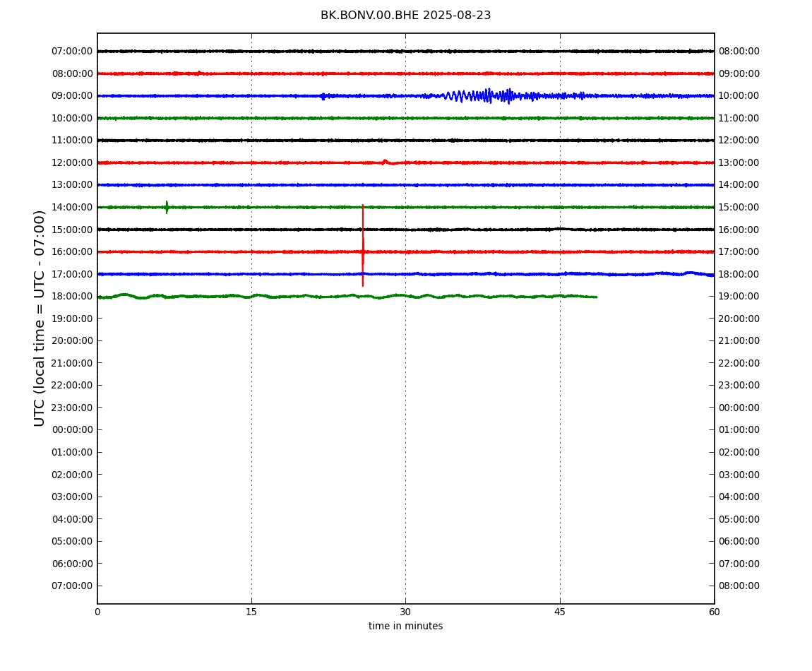Screen dimensions: 812x671
Task: Click the left-axis label 00:00:00
Action: [x=73, y=430]
